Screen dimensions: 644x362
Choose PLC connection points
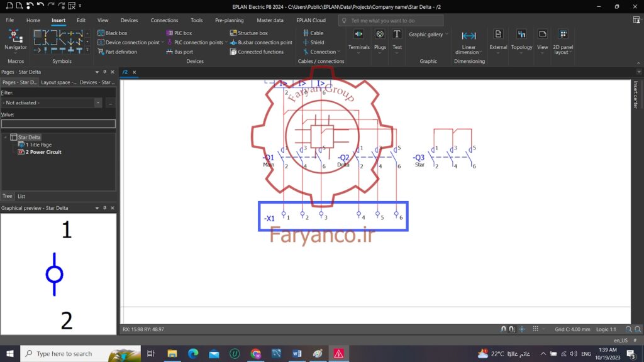(195, 42)
